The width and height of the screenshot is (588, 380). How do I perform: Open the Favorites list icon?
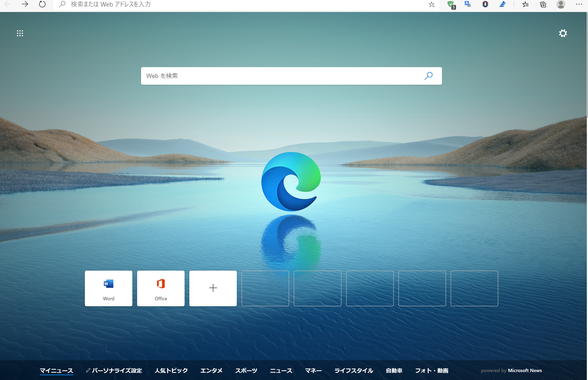(x=525, y=4)
